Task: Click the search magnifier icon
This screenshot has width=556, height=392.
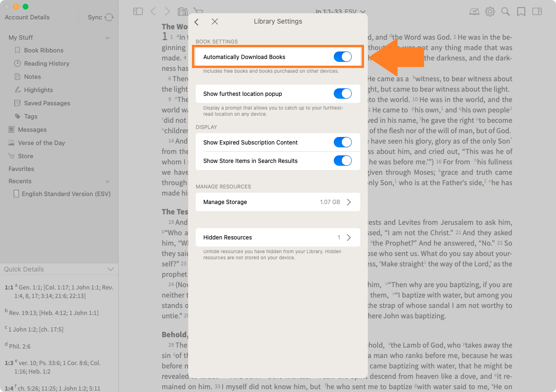Action: click(x=505, y=11)
